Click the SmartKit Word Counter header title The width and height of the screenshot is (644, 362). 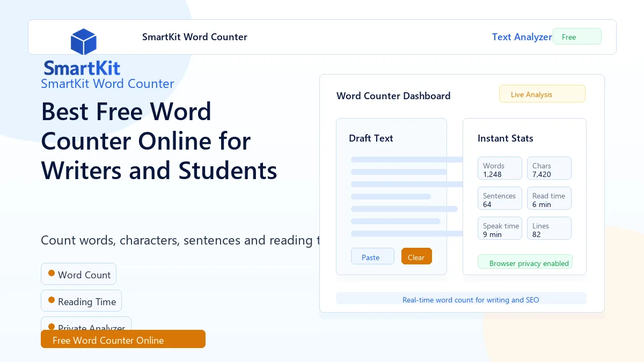pyautogui.click(x=195, y=37)
